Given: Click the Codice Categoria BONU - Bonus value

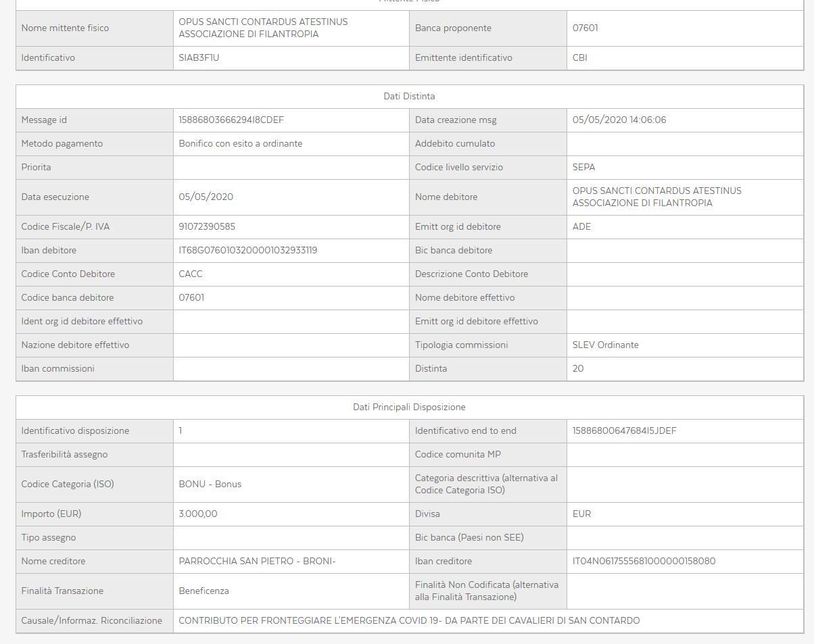Looking at the screenshot, I should (x=210, y=485).
